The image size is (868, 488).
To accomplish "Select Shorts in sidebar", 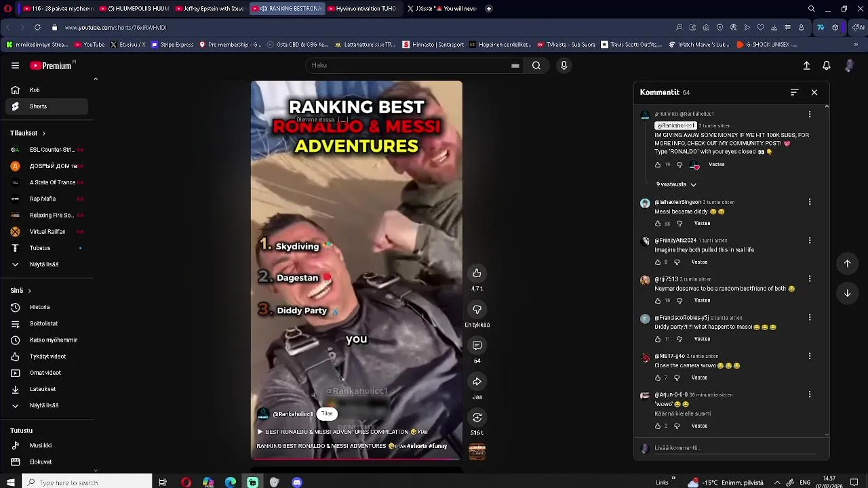I will (x=47, y=106).
